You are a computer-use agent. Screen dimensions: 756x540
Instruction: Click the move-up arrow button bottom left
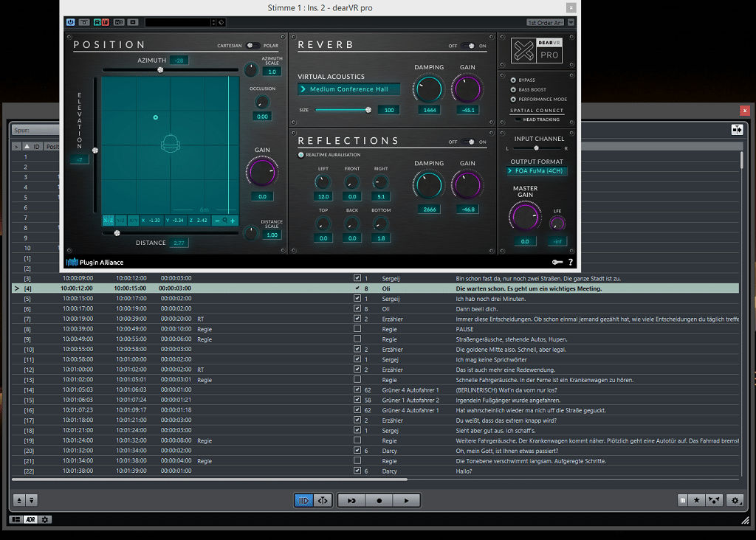click(19, 500)
